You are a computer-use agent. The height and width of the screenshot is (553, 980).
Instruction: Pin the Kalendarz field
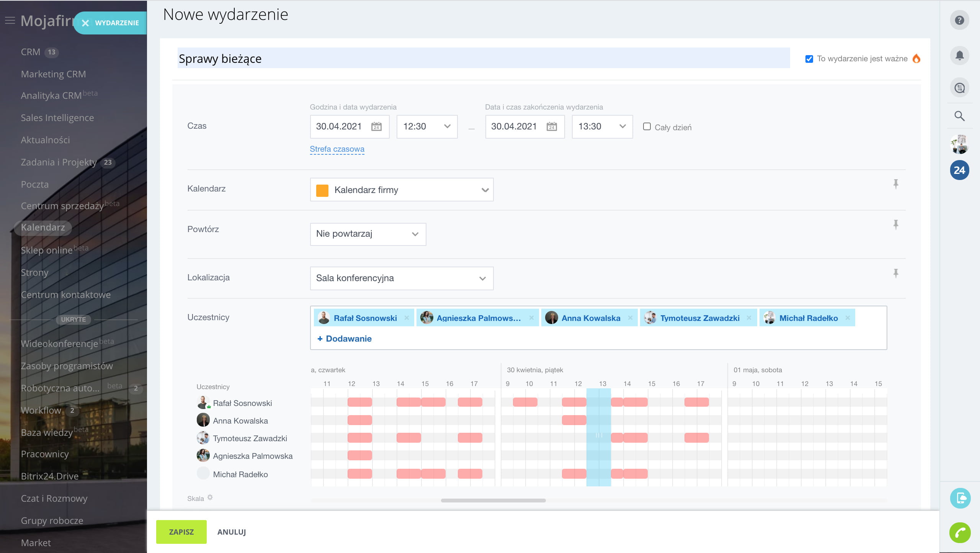tap(896, 184)
